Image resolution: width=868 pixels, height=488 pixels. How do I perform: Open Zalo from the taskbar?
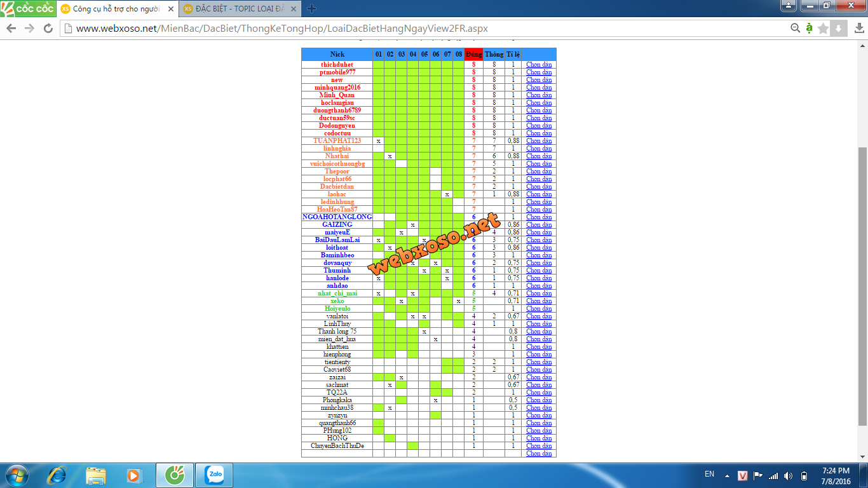tap(214, 475)
